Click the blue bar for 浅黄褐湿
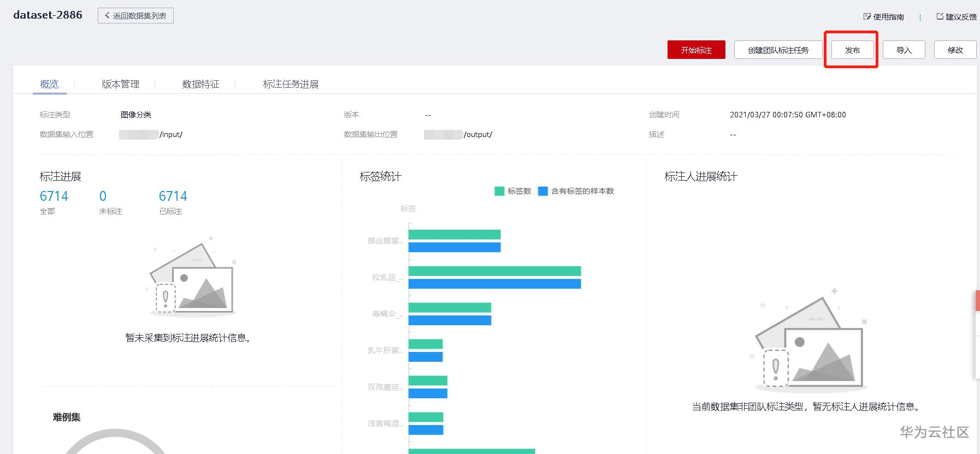This screenshot has height=454, width=980. (x=426, y=430)
